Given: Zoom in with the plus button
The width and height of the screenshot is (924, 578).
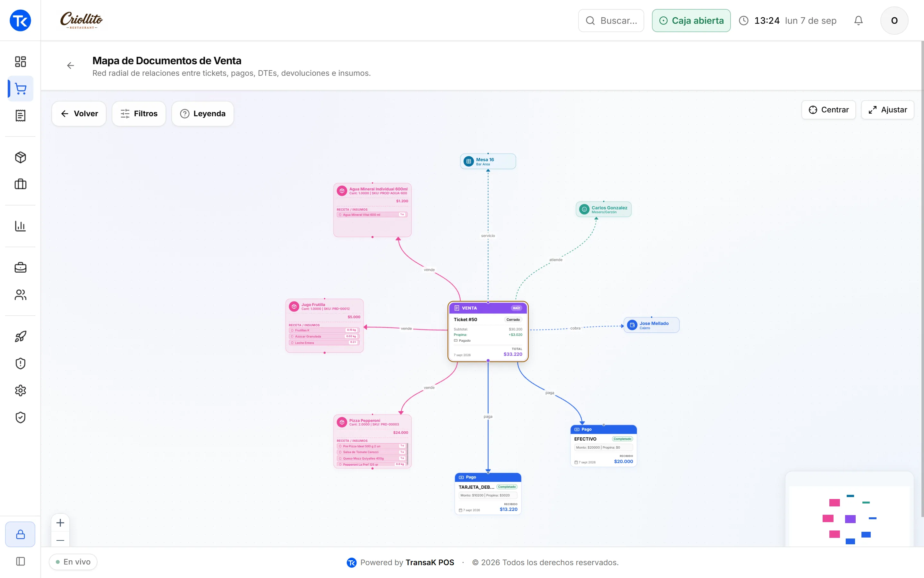Looking at the screenshot, I should click(x=60, y=522).
